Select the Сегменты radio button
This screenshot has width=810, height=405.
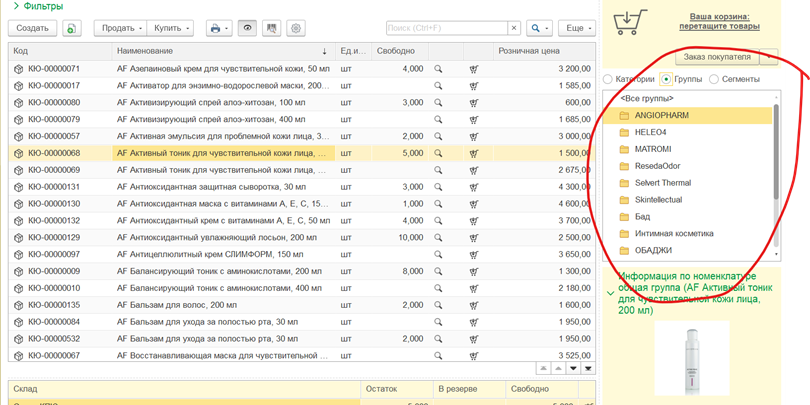(713, 80)
